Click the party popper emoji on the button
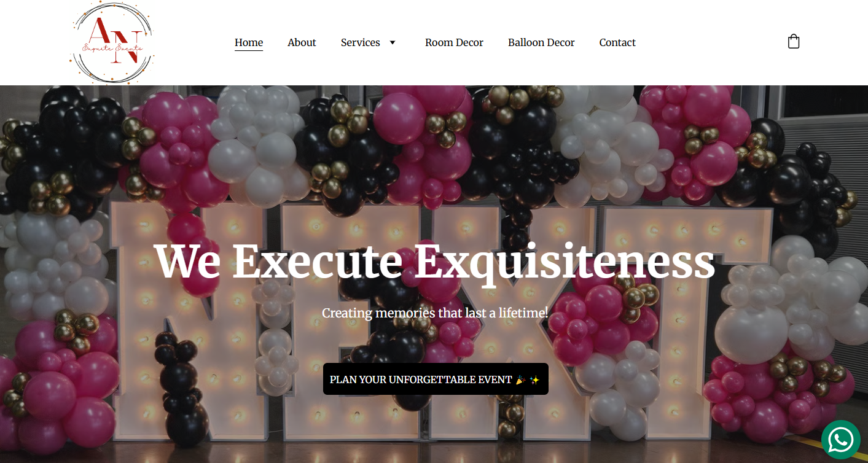The image size is (868, 463). pos(520,379)
